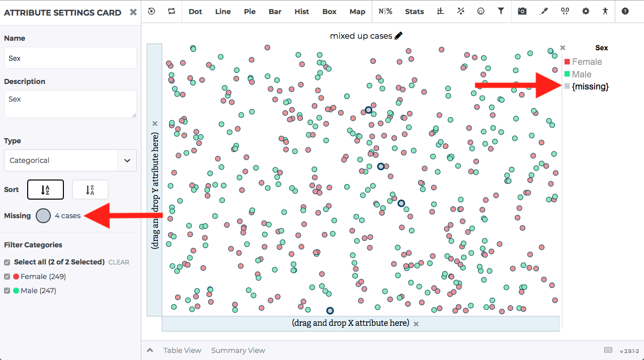Click the keyboard icon near version number

pyautogui.click(x=608, y=350)
